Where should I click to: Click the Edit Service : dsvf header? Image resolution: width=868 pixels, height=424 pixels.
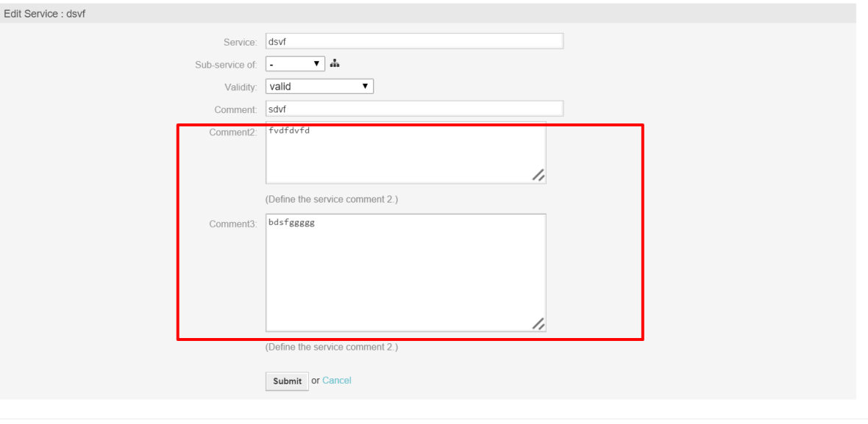[x=44, y=14]
